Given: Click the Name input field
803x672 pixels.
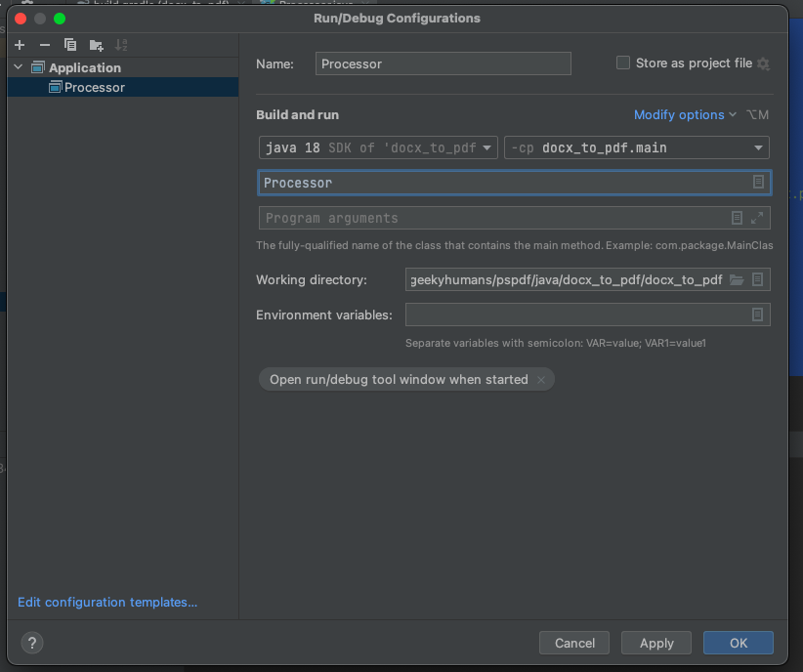Looking at the screenshot, I should (443, 63).
